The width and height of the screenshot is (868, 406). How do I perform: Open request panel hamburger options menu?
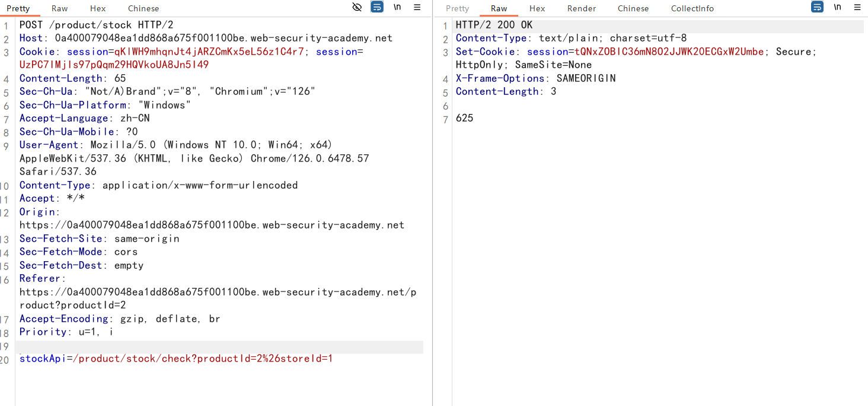click(x=417, y=7)
